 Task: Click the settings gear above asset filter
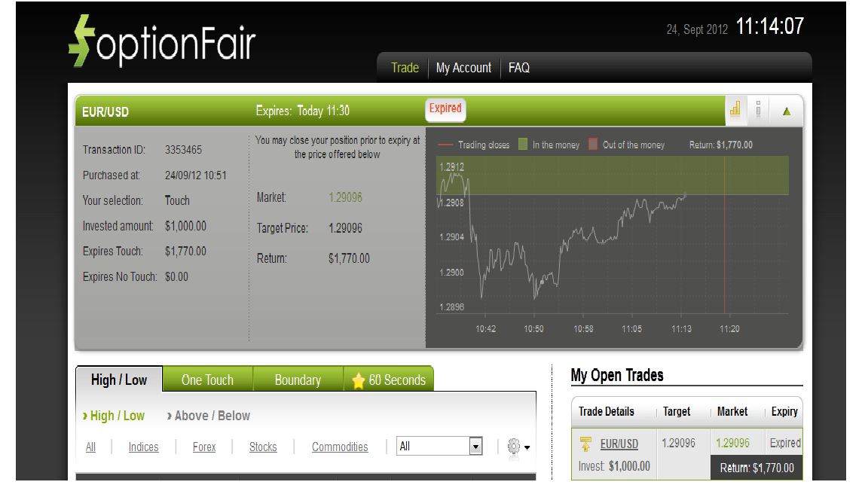pos(512,446)
